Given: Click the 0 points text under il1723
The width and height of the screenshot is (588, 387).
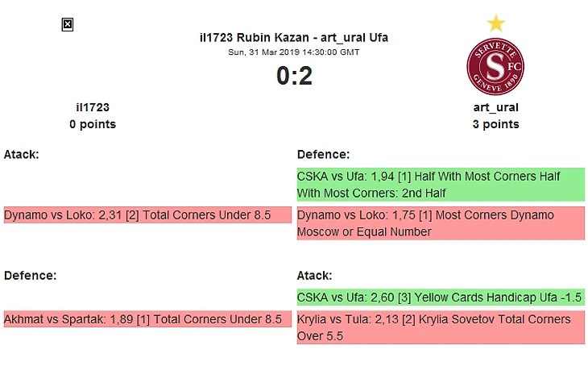Looking at the screenshot, I should pyautogui.click(x=93, y=124).
